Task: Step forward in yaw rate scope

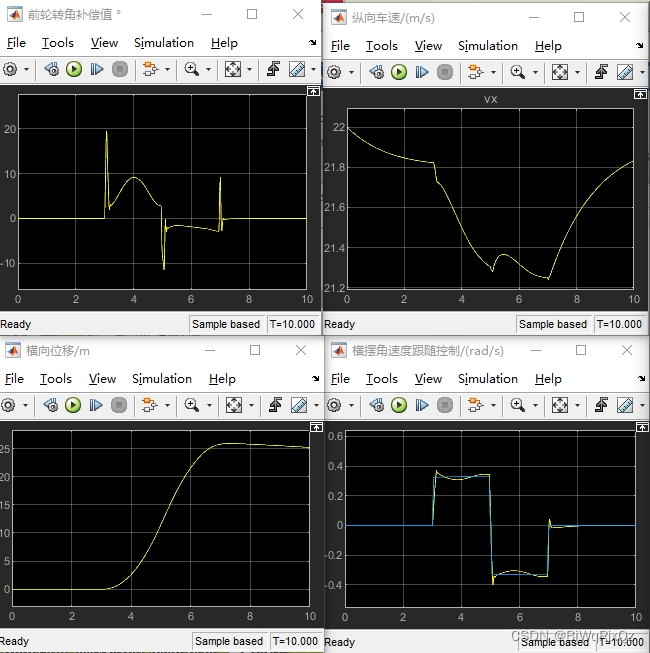Action: tap(421, 405)
